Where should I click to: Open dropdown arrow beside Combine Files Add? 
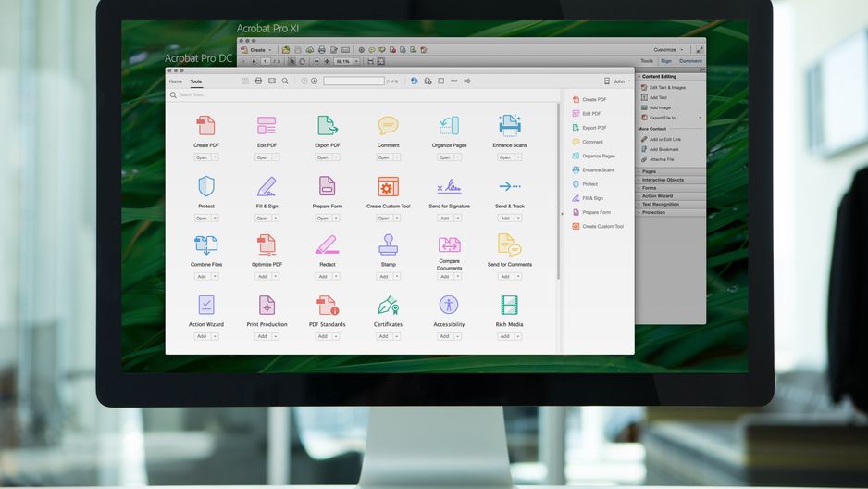tap(215, 276)
